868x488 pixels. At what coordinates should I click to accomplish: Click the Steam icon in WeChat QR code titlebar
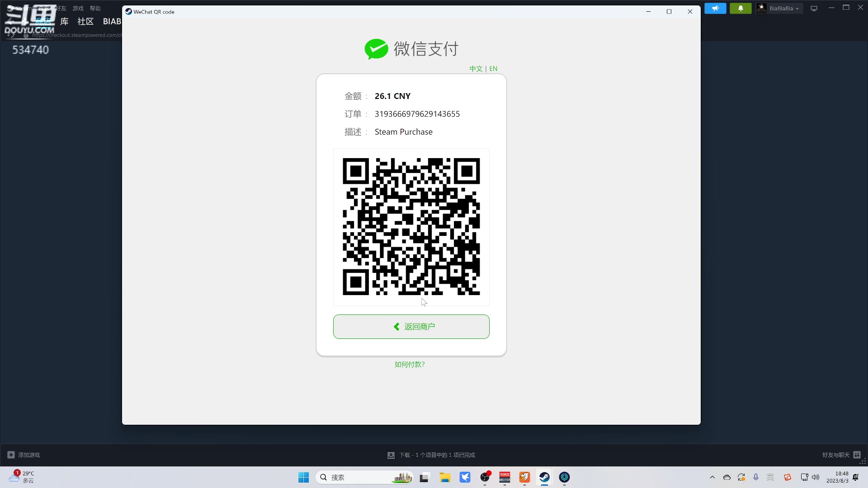(x=128, y=12)
